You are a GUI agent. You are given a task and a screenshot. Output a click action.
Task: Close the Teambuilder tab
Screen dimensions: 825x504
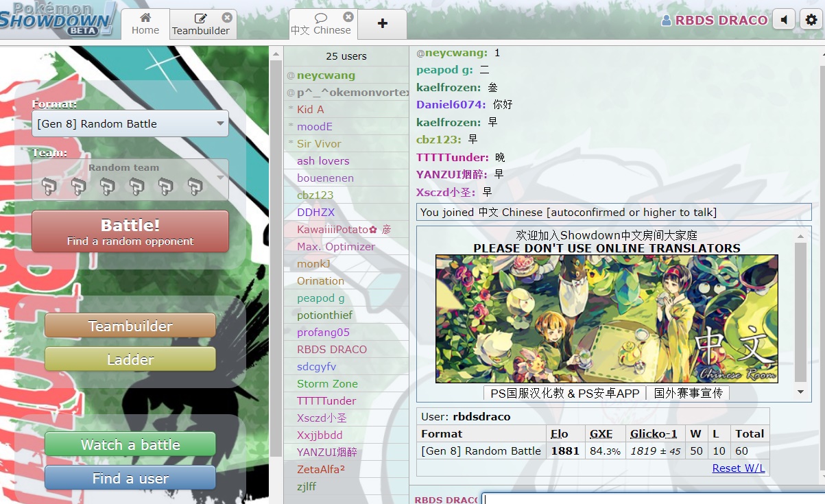coord(227,18)
